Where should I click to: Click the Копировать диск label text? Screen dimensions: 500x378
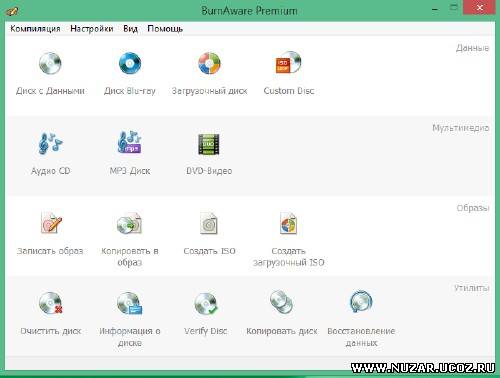pyautogui.click(x=282, y=331)
